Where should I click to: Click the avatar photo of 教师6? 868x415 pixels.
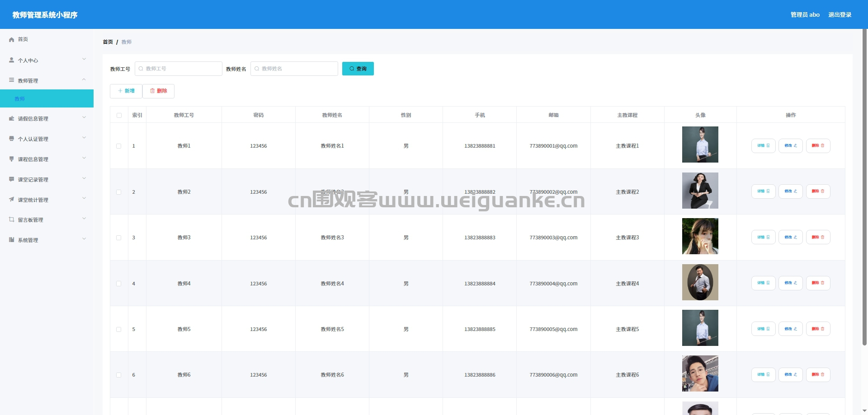pos(700,373)
